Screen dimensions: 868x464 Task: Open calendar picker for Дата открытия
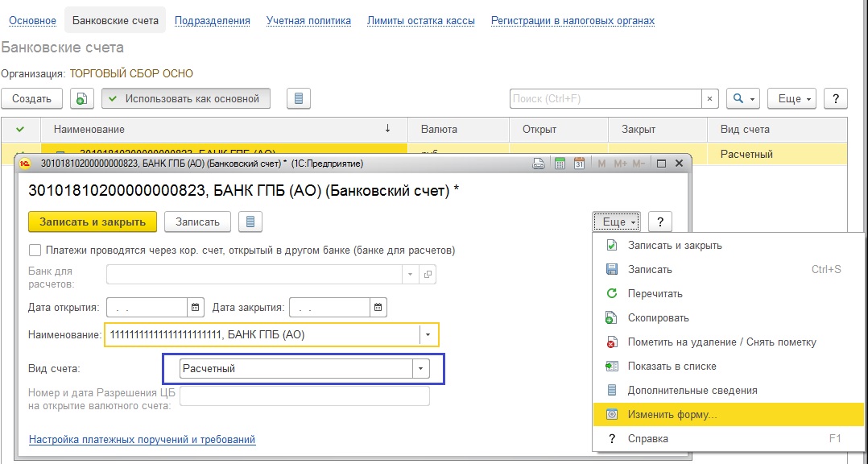[x=196, y=307]
